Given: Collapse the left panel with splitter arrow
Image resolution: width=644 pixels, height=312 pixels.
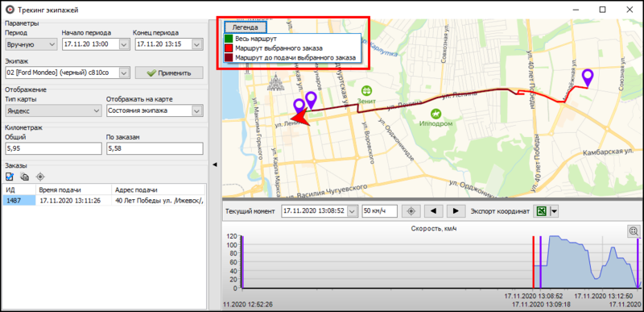Looking at the screenshot, I should point(214,164).
